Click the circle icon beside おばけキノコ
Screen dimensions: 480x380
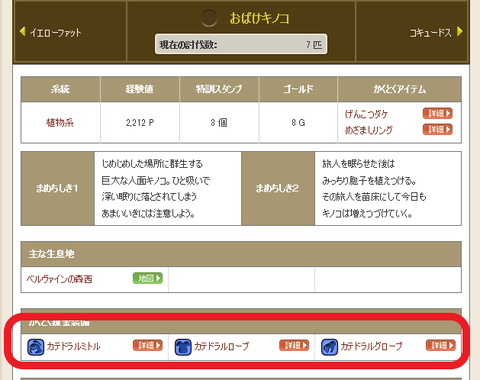209,18
